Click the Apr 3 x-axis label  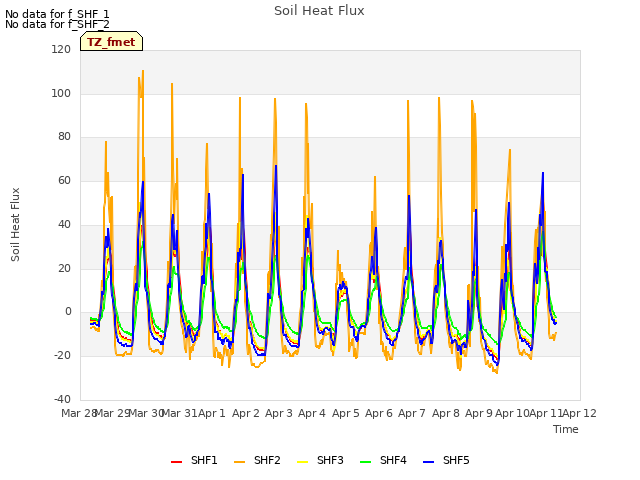click(279, 413)
